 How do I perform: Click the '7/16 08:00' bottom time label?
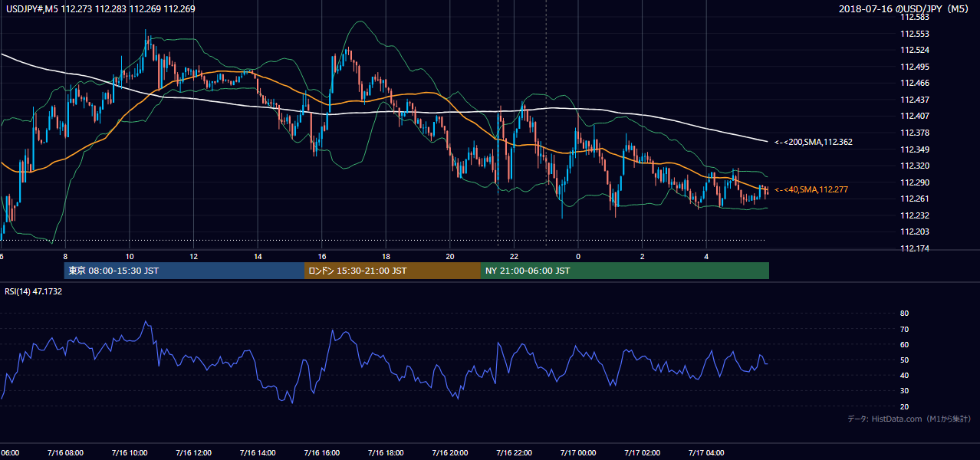point(64,452)
